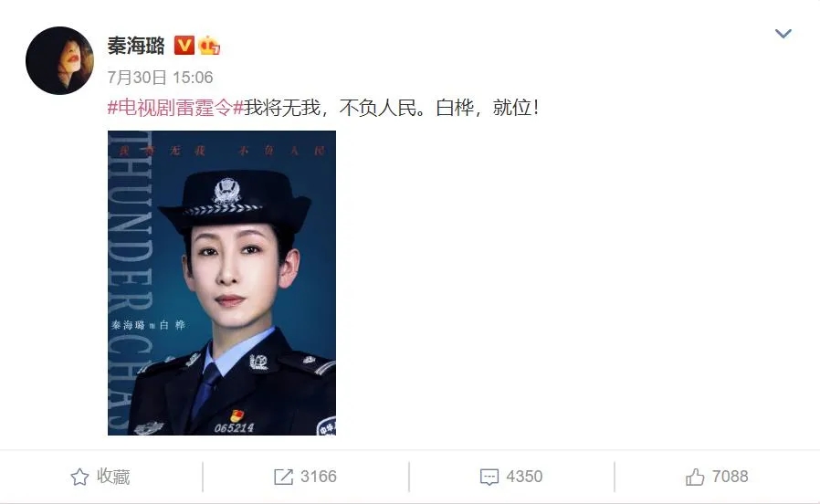Open the repost count 3166
Viewport: 820px width, 504px height.
click(319, 477)
